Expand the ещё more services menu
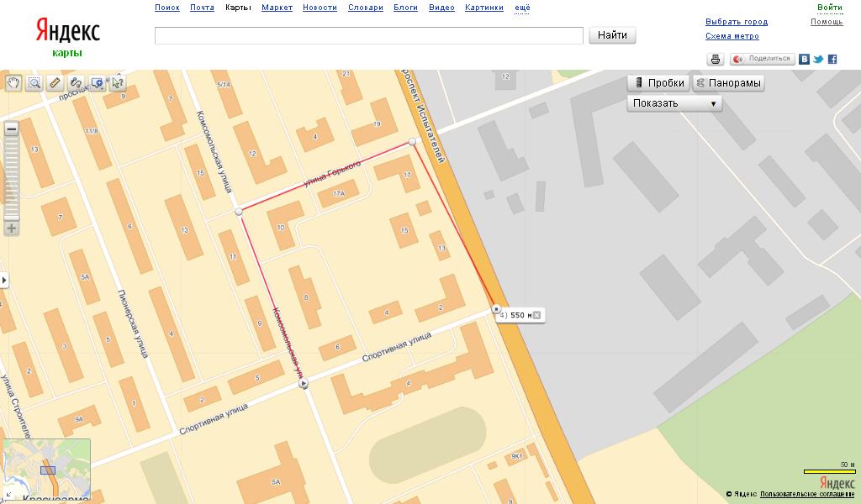861x504 pixels. 522,8
